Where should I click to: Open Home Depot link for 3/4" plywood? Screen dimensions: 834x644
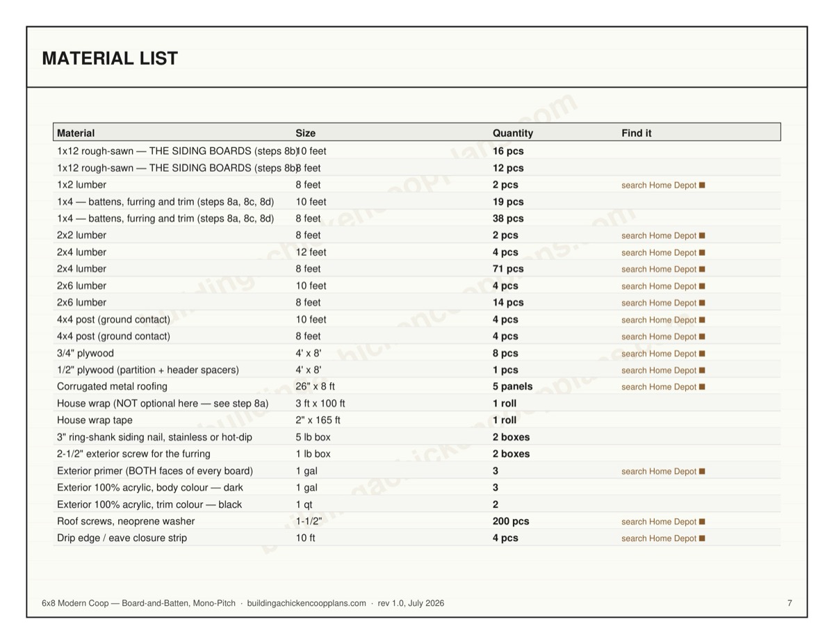coord(663,354)
